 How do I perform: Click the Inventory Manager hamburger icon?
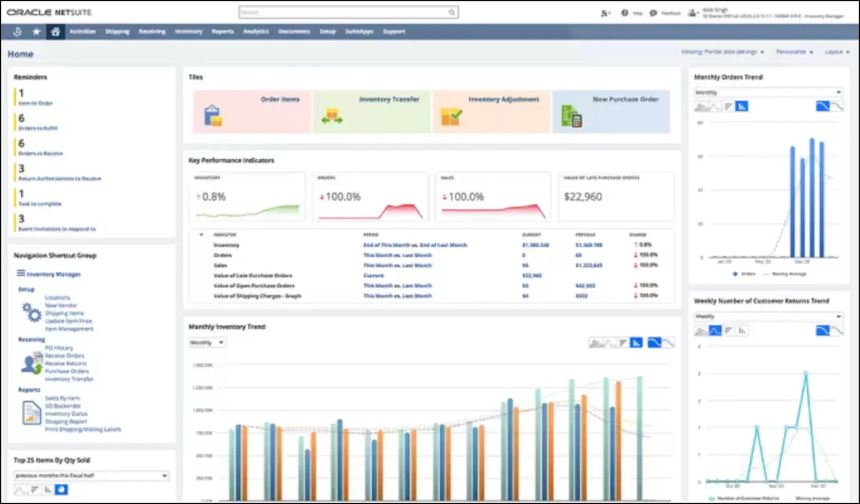(21, 273)
